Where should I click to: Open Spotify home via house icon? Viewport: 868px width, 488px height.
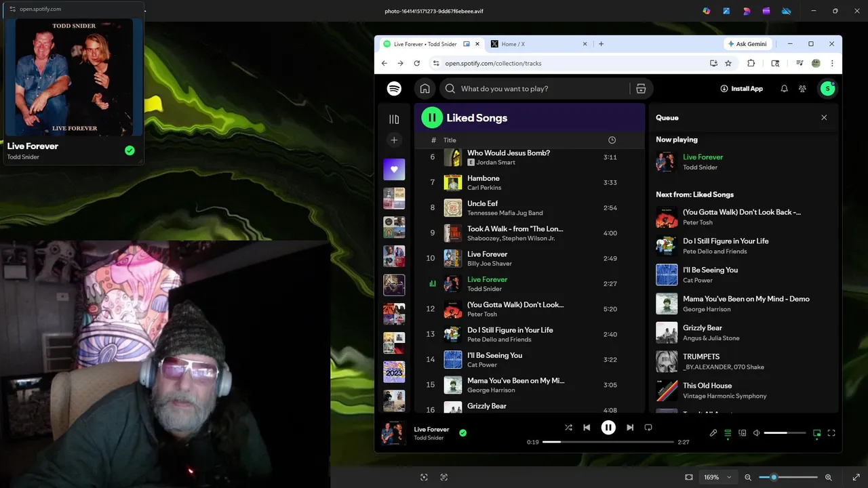click(425, 89)
